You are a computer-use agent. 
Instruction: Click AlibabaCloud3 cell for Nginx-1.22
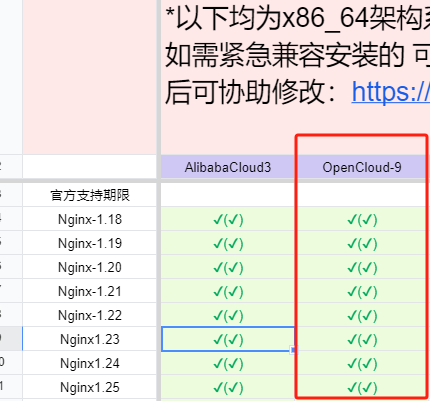tap(228, 315)
